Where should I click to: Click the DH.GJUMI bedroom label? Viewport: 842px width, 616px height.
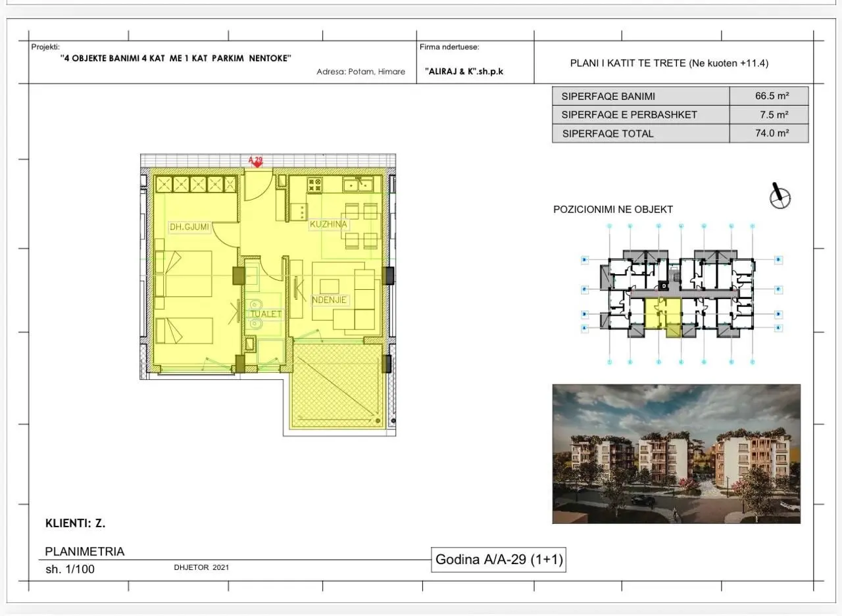coord(189,227)
